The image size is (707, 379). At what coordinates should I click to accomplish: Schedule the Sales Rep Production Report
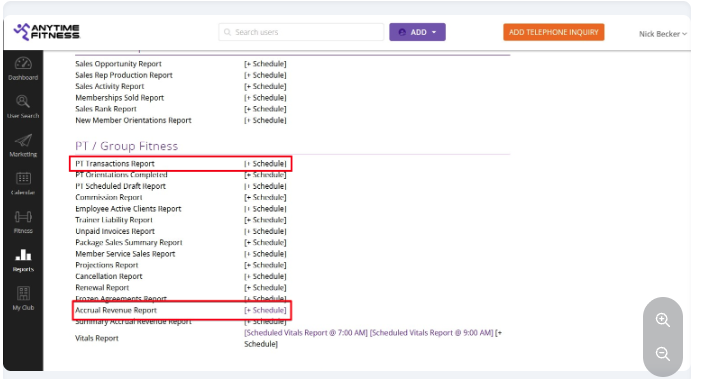[x=265, y=75]
